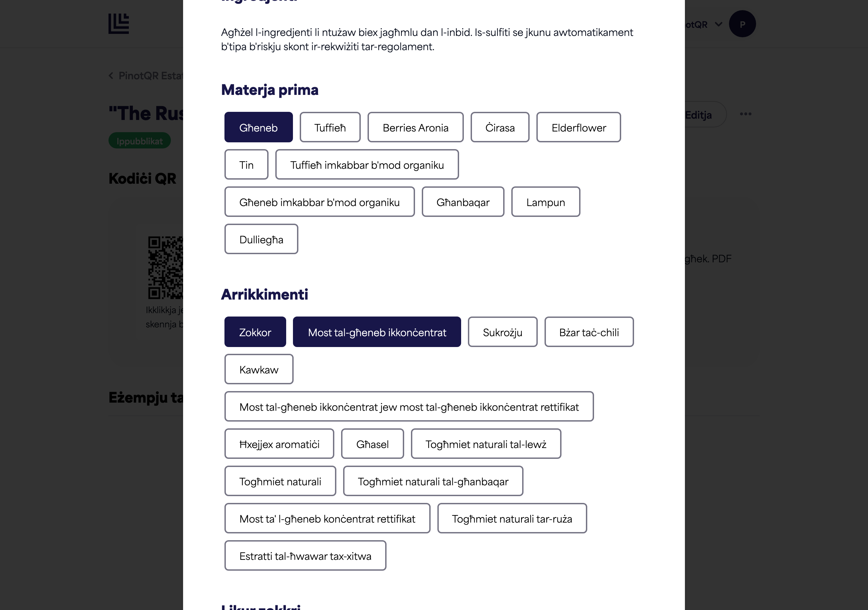The width and height of the screenshot is (868, 610).
Task: Select the Tuffieħ ingredient chip
Action: [330, 127]
